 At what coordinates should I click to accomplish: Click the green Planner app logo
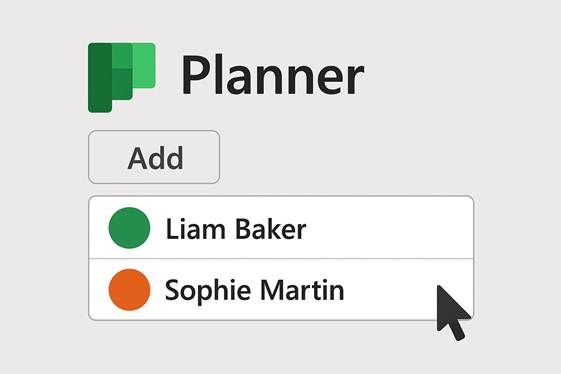click(122, 77)
